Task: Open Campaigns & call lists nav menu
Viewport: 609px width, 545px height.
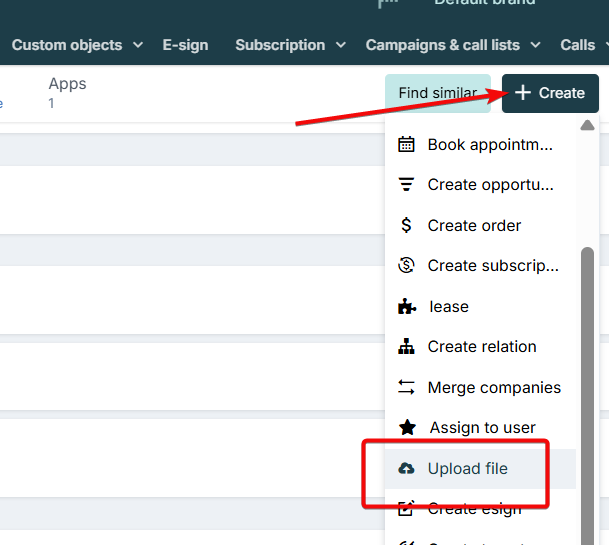Action: [x=453, y=45]
